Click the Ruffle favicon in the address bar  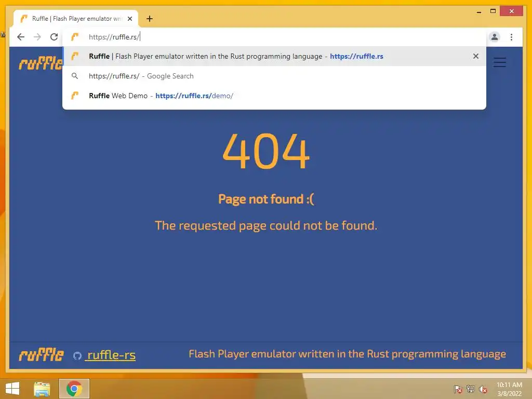point(75,37)
